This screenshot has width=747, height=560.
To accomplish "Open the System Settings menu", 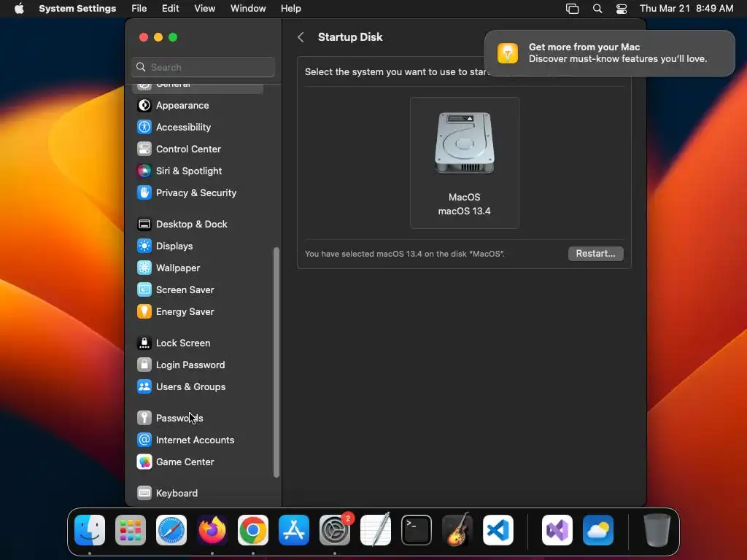I will point(77,9).
